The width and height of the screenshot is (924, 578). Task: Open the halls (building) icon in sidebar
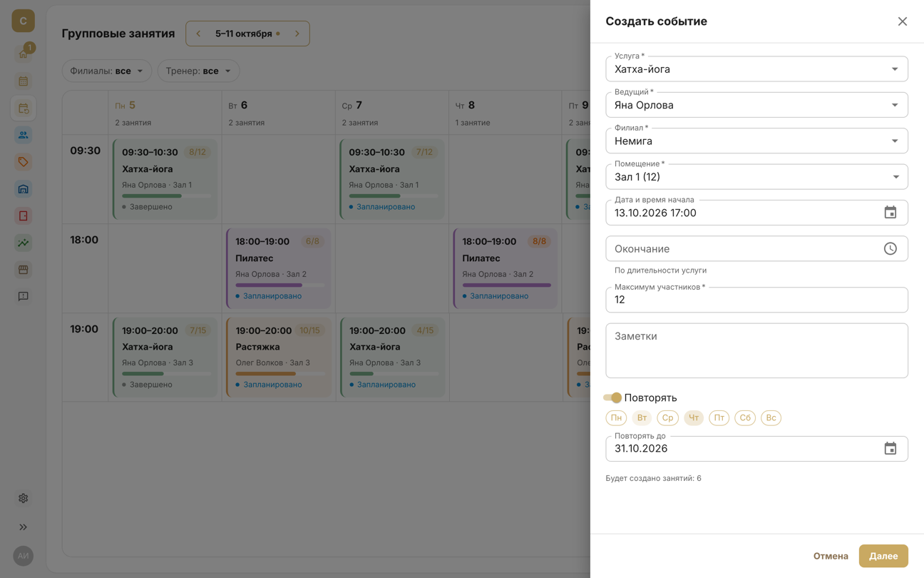pyautogui.click(x=24, y=189)
